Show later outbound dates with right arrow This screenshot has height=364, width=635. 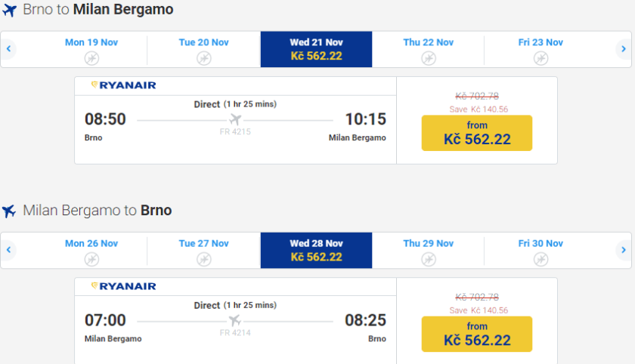click(x=624, y=49)
